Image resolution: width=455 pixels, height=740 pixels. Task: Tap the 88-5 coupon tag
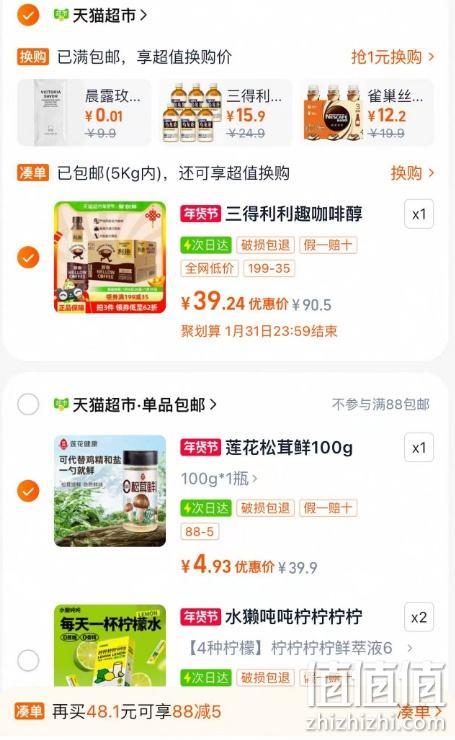pos(199,531)
